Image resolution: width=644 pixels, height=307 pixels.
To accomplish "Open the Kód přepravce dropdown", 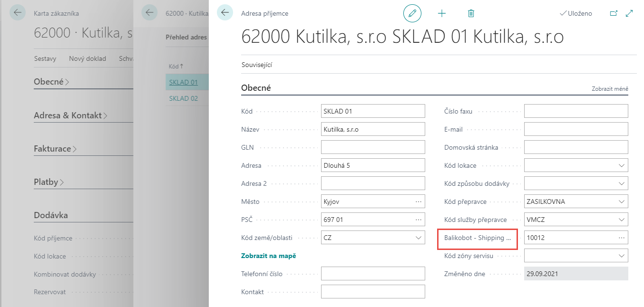I will [x=622, y=201].
